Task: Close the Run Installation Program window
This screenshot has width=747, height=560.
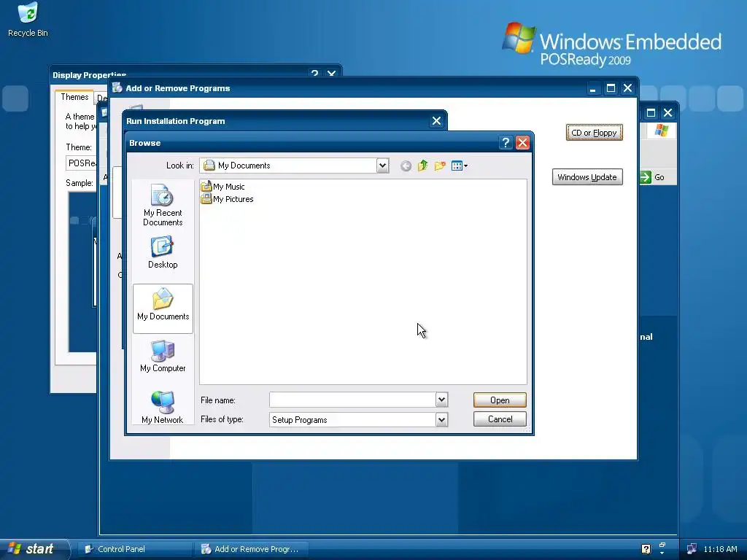Action: 436,121
